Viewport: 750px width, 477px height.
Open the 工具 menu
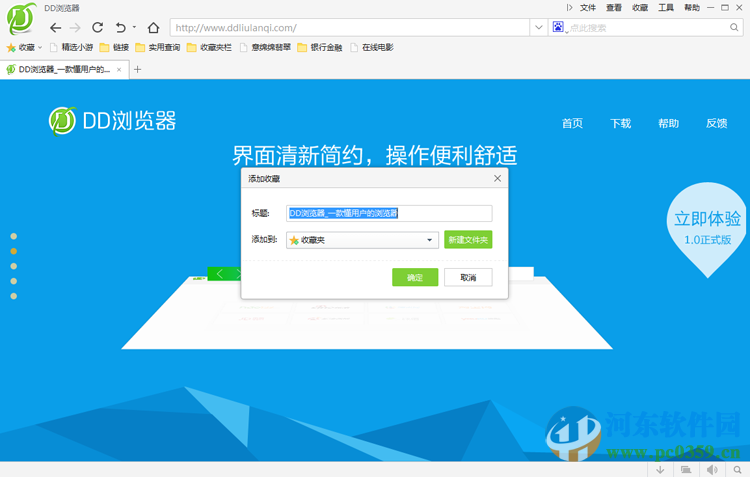[x=666, y=7]
